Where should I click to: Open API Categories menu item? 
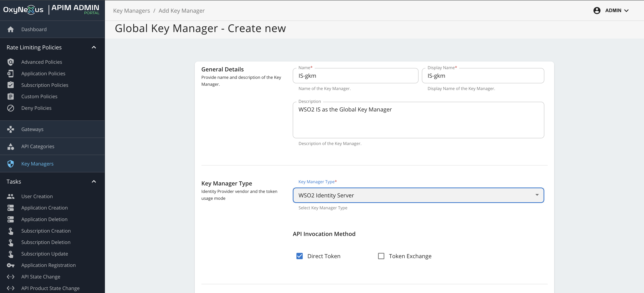click(52, 146)
